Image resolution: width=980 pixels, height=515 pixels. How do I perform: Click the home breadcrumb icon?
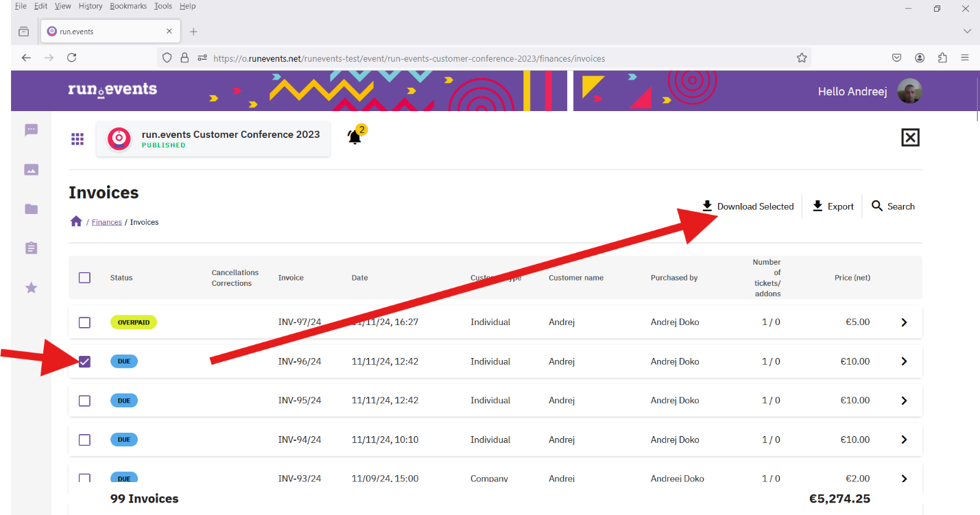(x=76, y=221)
